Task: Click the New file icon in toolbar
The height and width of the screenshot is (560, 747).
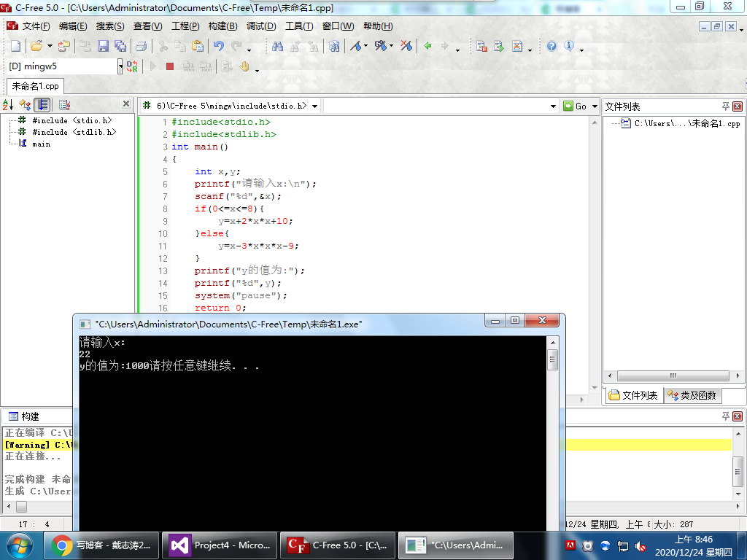Action: pyautogui.click(x=15, y=46)
